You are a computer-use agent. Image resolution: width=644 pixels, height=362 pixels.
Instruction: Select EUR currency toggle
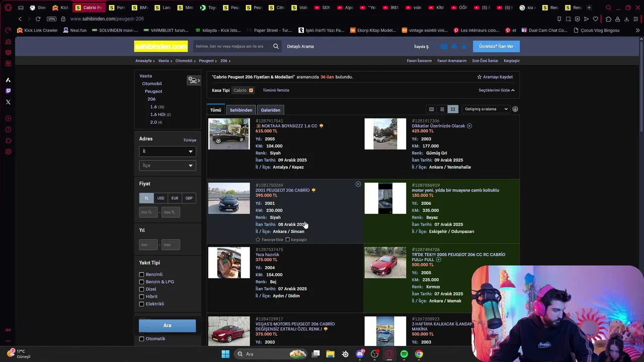tap(175, 198)
